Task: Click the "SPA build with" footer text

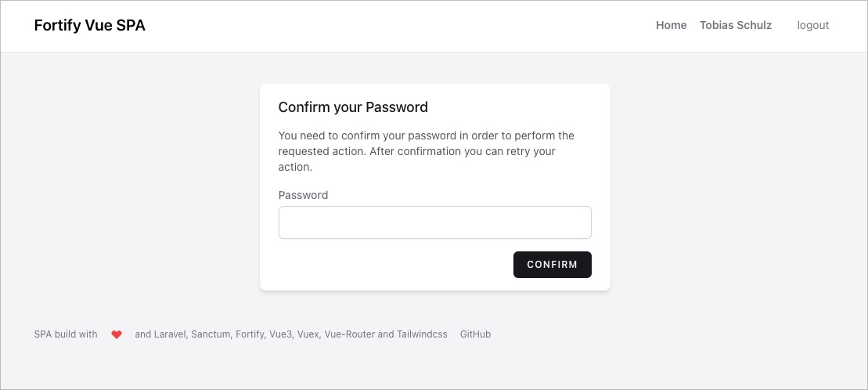Action: coord(66,334)
